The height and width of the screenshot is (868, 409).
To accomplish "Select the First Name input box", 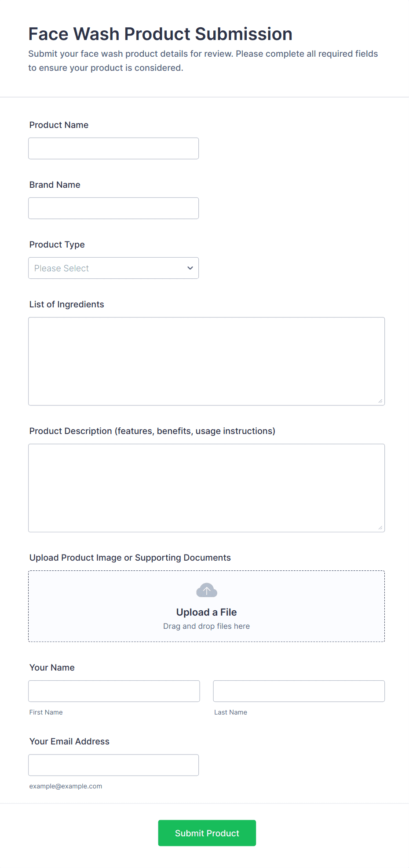I will point(114,691).
